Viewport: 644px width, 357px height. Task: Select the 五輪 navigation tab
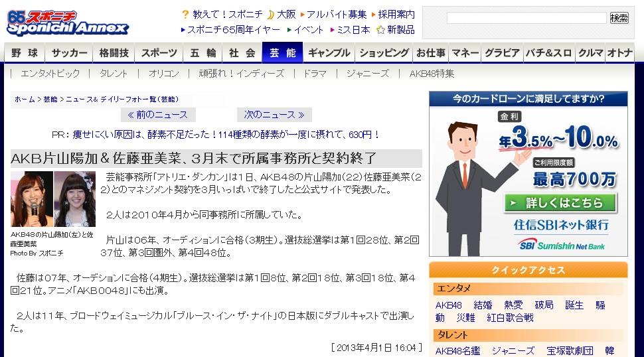point(203,53)
